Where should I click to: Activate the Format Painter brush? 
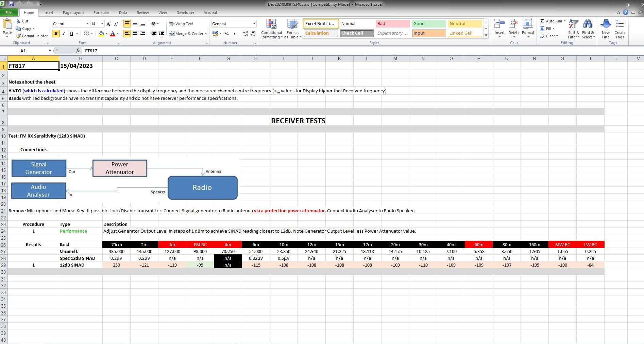coord(32,36)
